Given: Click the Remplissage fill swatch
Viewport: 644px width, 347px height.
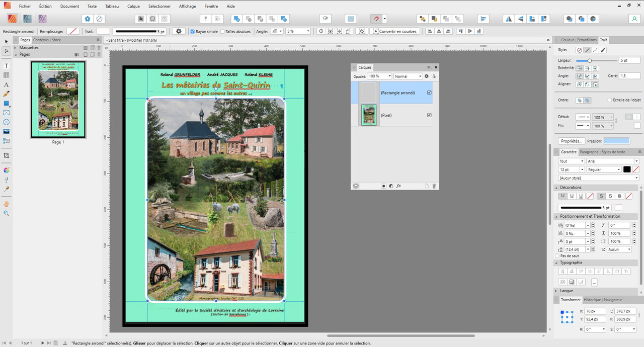Looking at the screenshot, I should tap(73, 31).
